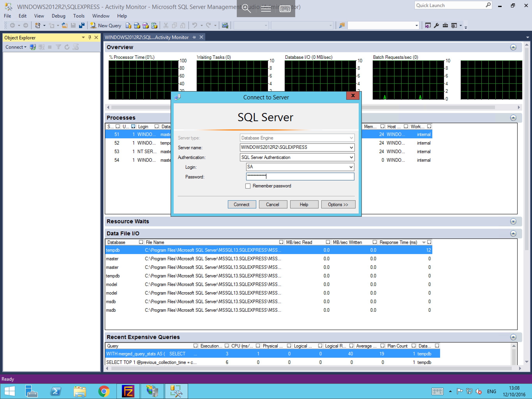The image size is (532, 399).
Task: Enable the Remember password checkbox
Action: (x=248, y=186)
